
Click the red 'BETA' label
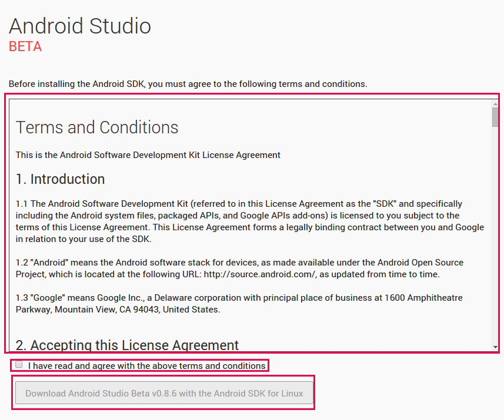[x=25, y=46]
